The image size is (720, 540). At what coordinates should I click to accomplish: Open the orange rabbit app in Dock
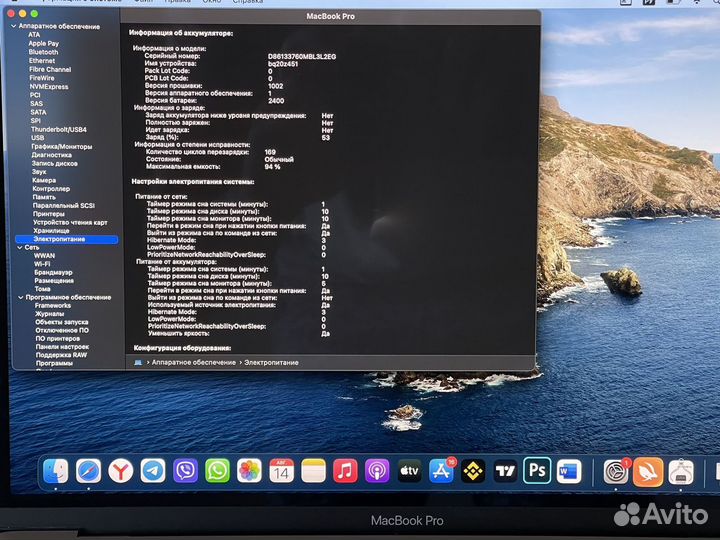pyautogui.click(x=648, y=472)
